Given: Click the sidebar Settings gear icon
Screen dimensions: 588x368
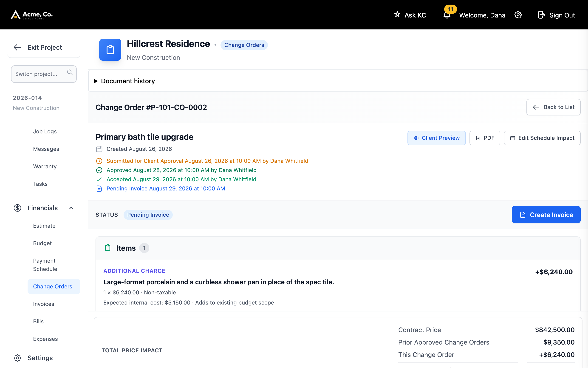Looking at the screenshot, I should pyautogui.click(x=17, y=358).
